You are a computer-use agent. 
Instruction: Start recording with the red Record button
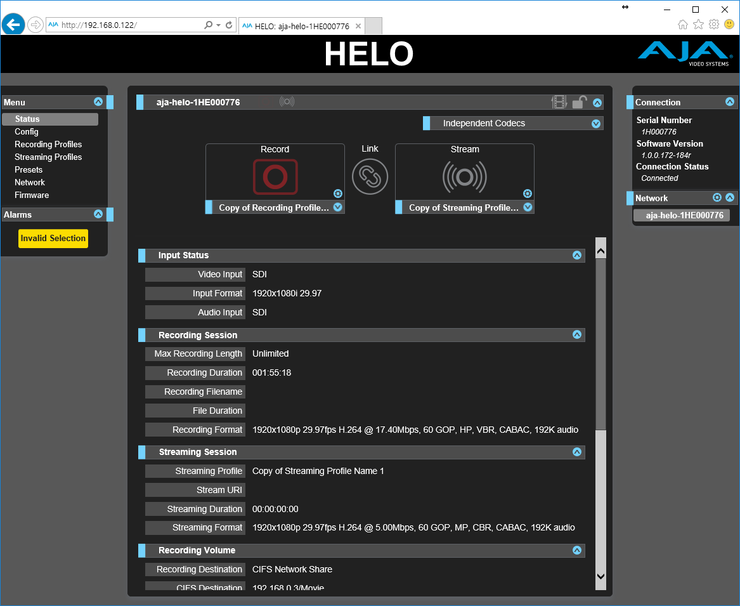click(275, 177)
